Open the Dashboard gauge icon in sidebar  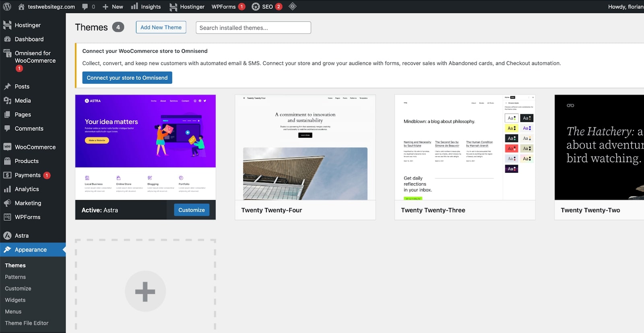point(7,39)
